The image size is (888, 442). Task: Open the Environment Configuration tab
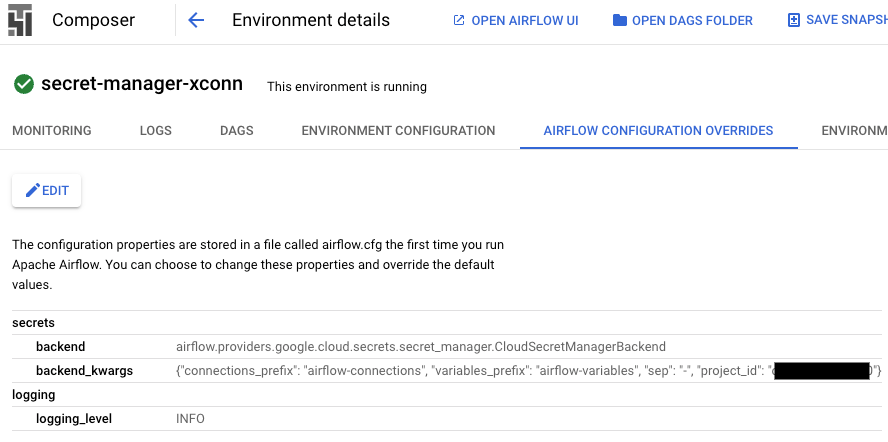coord(398,130)
